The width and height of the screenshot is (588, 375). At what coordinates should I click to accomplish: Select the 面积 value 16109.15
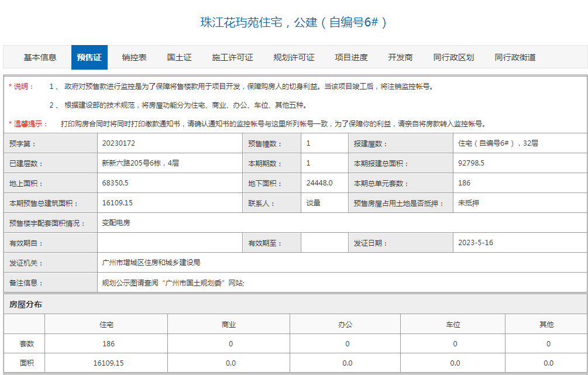click(109, 363)
